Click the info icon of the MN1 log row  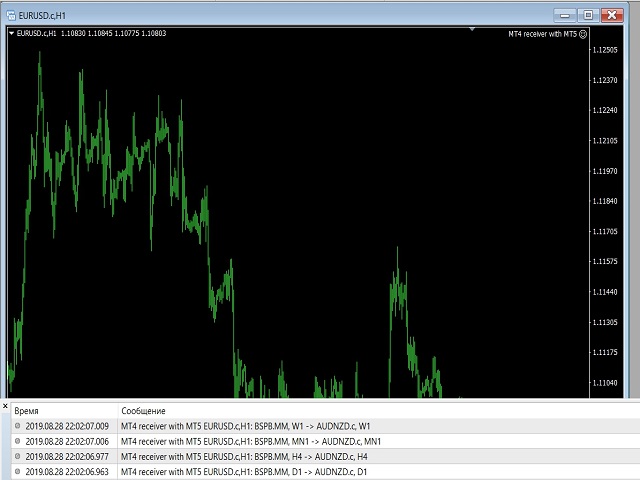point(18,441)
